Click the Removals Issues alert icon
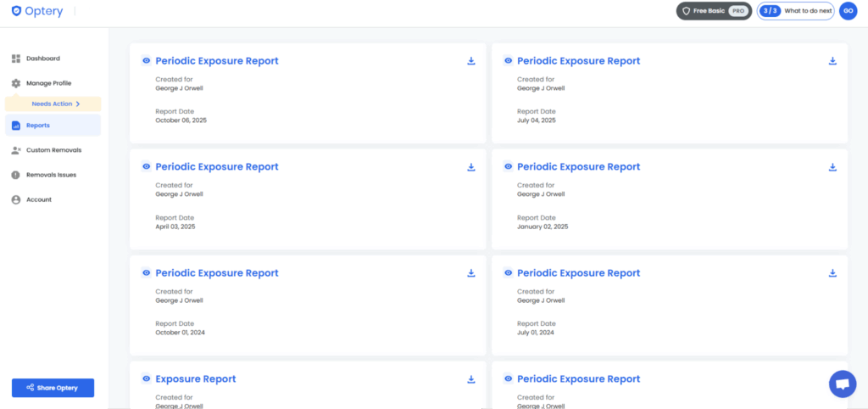Image resolution: width=868 pixels, height=409 pixels. click(16, 175)
